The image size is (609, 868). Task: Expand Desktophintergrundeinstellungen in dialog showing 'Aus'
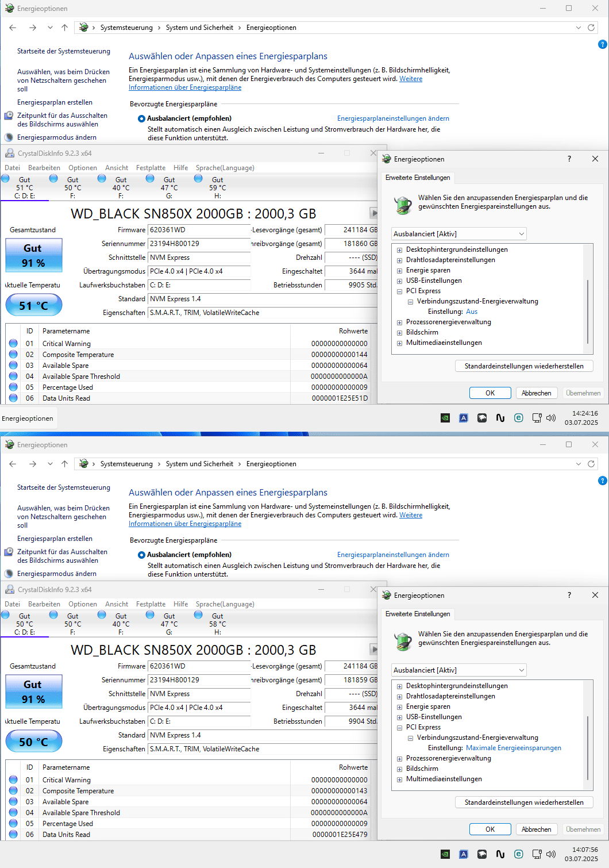pos(399,250)
